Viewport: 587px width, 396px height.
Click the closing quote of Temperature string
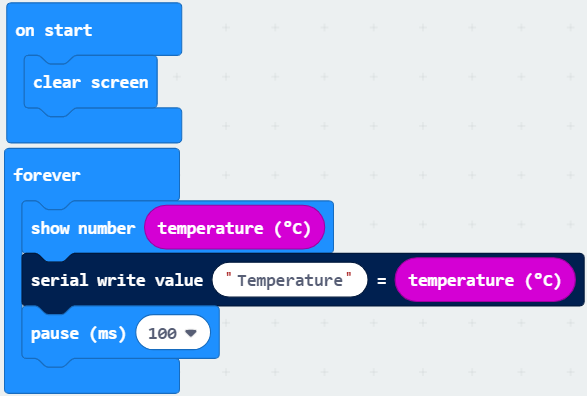[349, 275]
